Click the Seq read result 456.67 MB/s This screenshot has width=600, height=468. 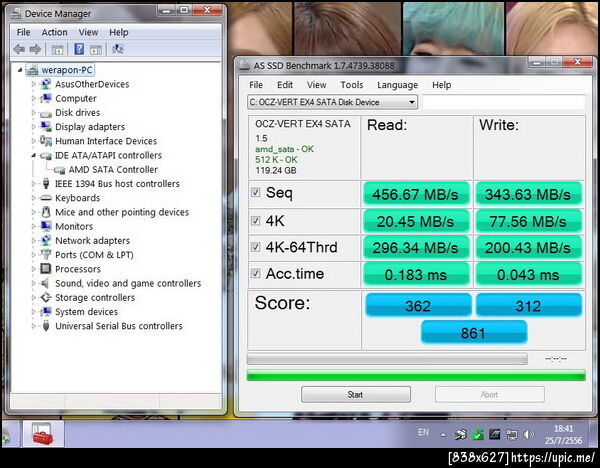(x=416, y=194)
